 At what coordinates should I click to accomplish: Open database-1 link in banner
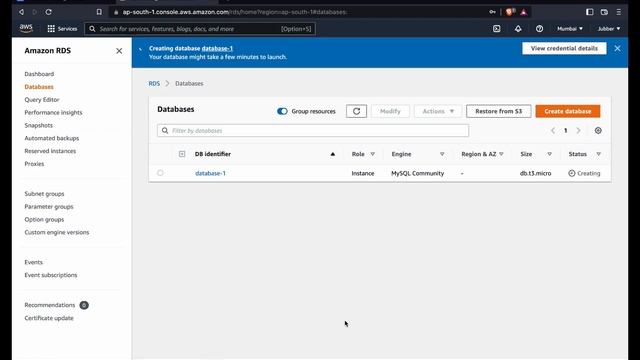217,48
